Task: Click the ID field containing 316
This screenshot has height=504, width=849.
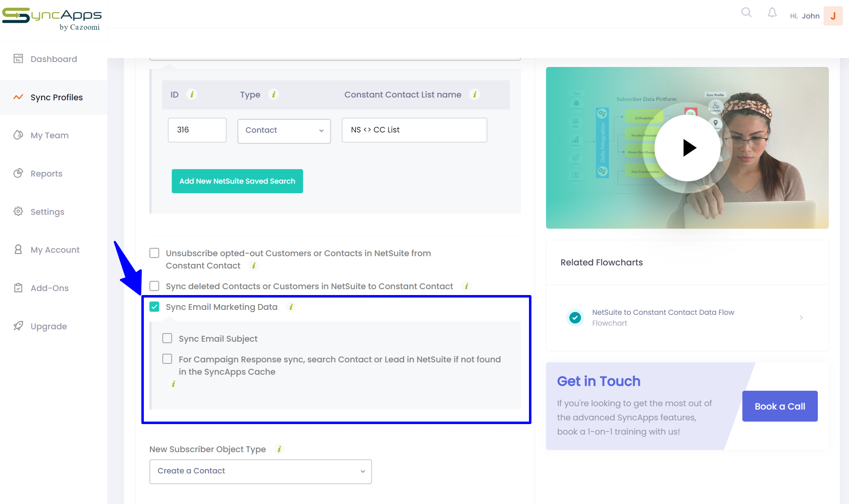Action: point(197,130)
